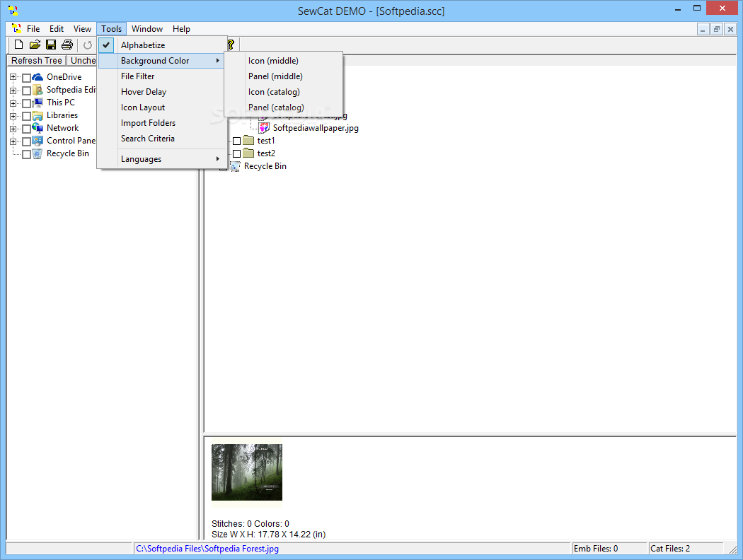Click the catalog pane Recycle Bin icon
The image size is (743, 560).
tap(235, 166)
